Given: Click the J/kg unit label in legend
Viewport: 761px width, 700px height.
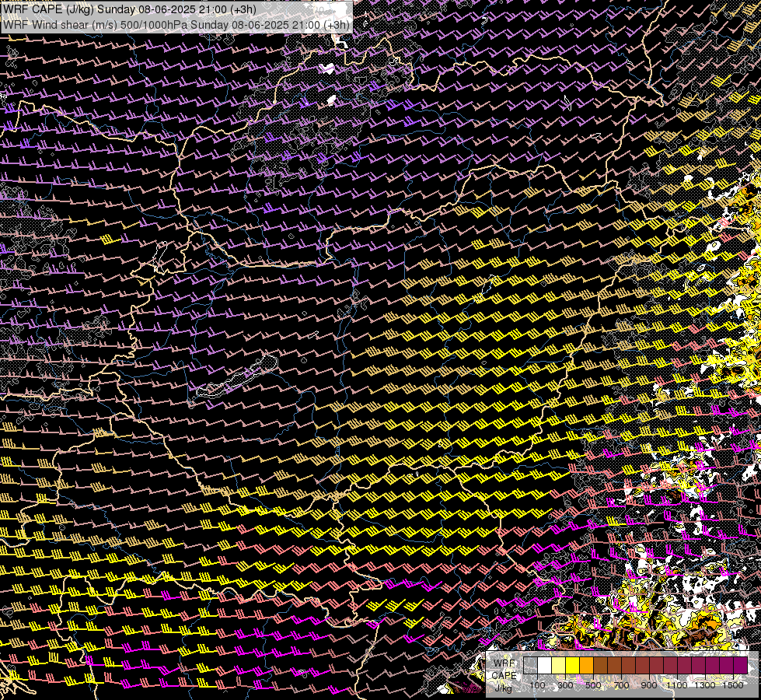Looking at the screenshot, I should 504,688.
